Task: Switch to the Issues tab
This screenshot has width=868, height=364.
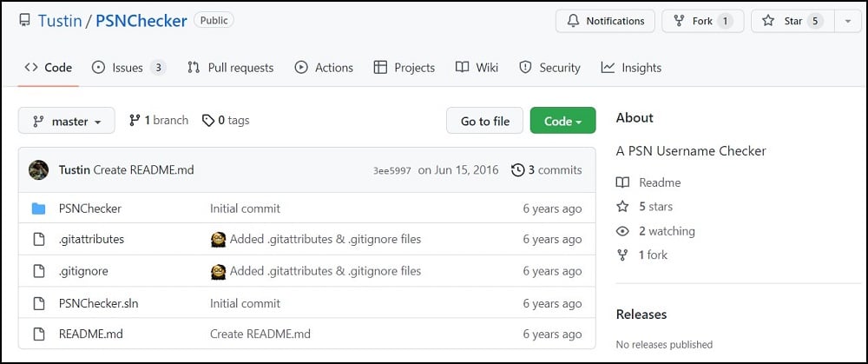Action: [x=128, y=68]
